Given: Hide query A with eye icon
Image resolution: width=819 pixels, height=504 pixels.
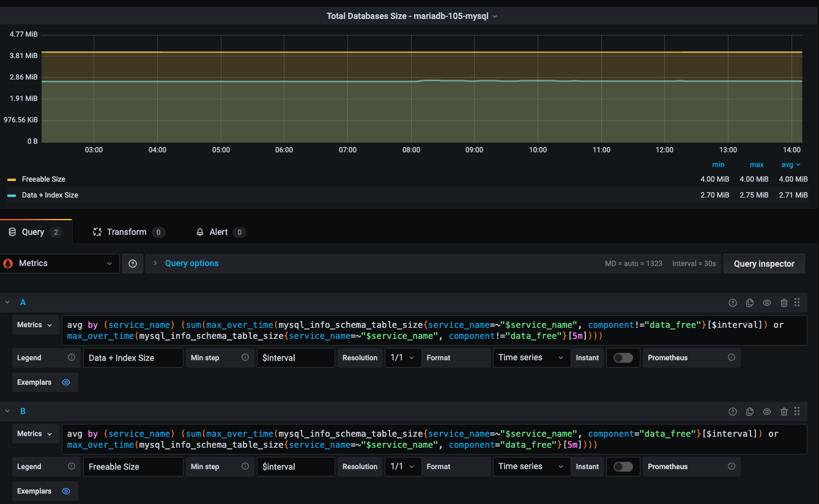Looking at the screenshot, I should [766, 303].
